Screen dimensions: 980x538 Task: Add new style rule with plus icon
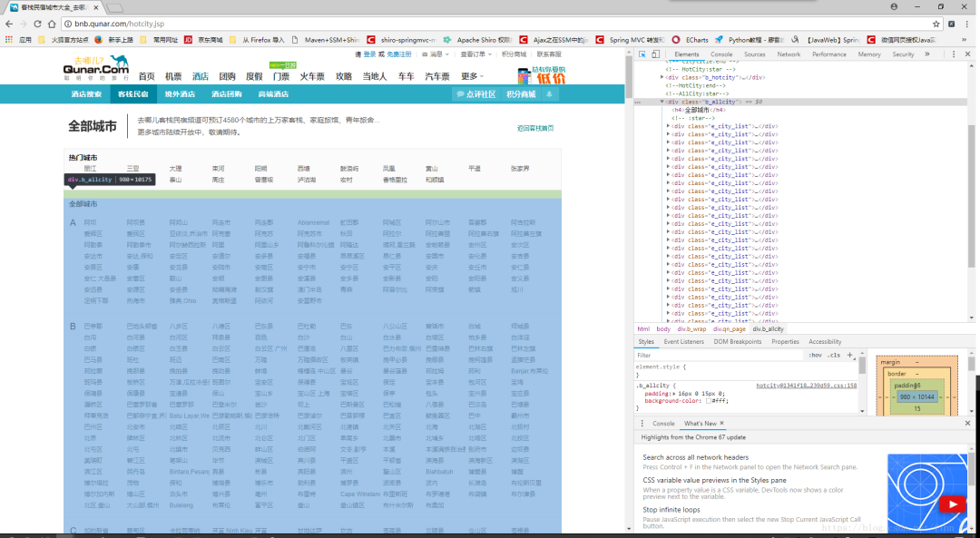click(x=850, y=355)
